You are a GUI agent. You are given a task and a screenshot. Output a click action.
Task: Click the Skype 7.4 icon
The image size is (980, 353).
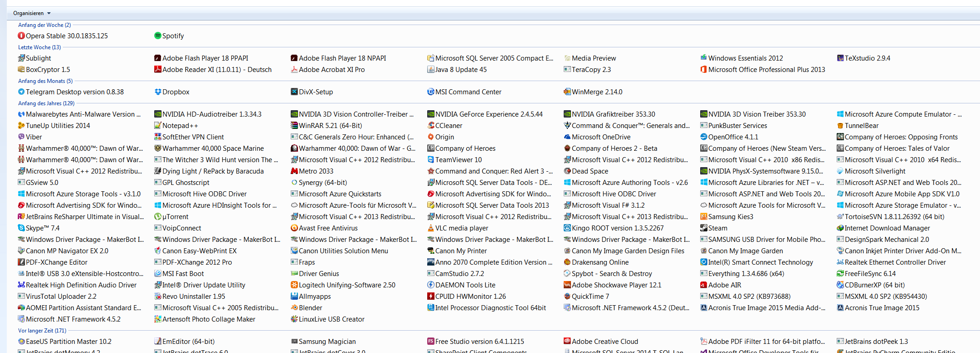[21, 228]
